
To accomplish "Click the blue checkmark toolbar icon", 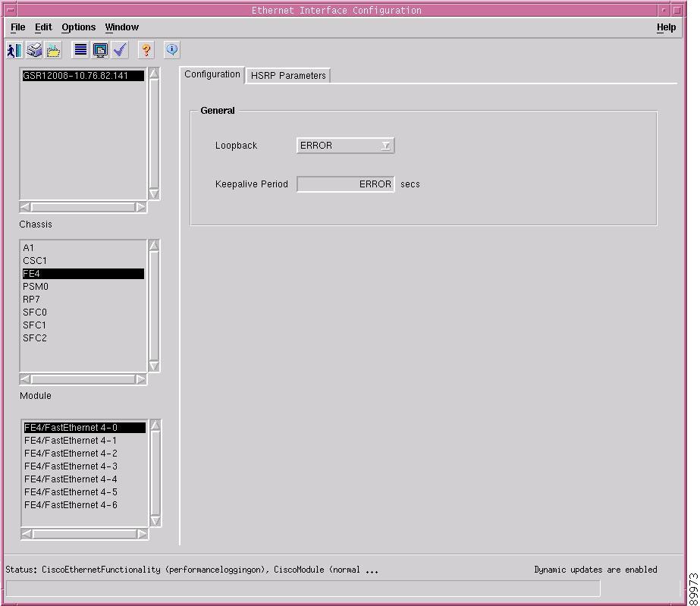I will [x=120, y=50].
